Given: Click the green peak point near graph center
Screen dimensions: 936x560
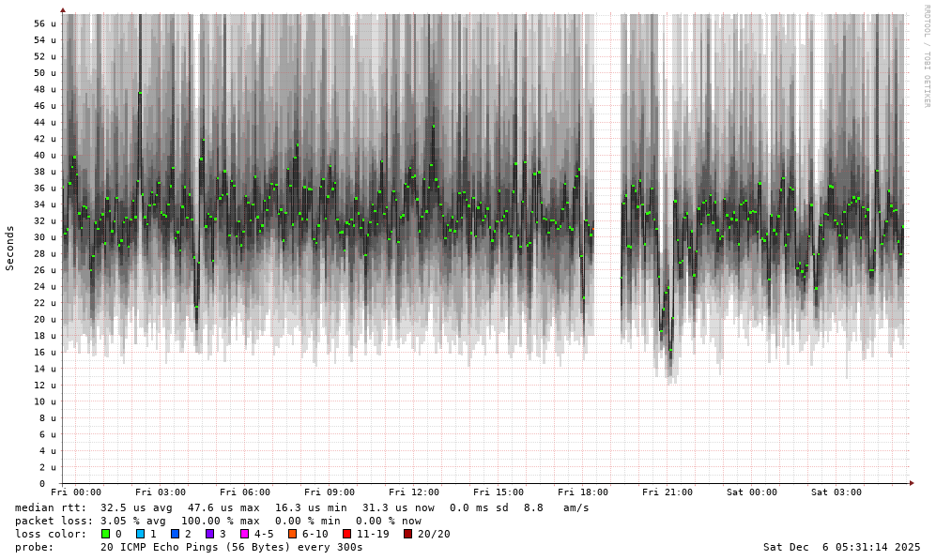Looking at the screenshot, I should (x=433, y=127).
